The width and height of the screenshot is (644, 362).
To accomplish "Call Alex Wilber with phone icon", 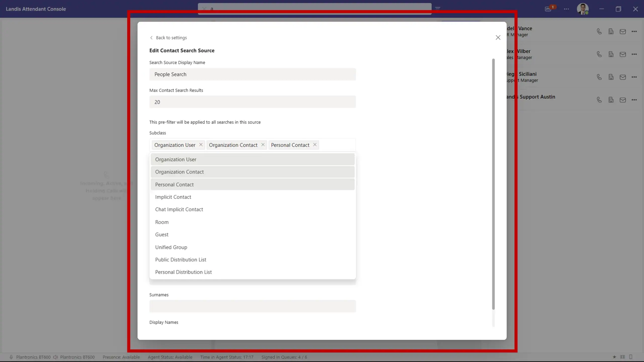I will point(599,54).
